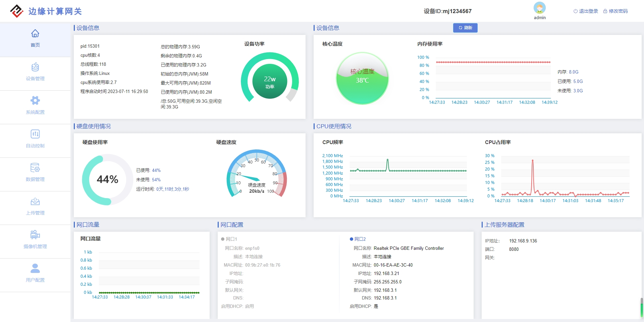Click the 已使用的物理内存:3.2G text

point(183,65)
